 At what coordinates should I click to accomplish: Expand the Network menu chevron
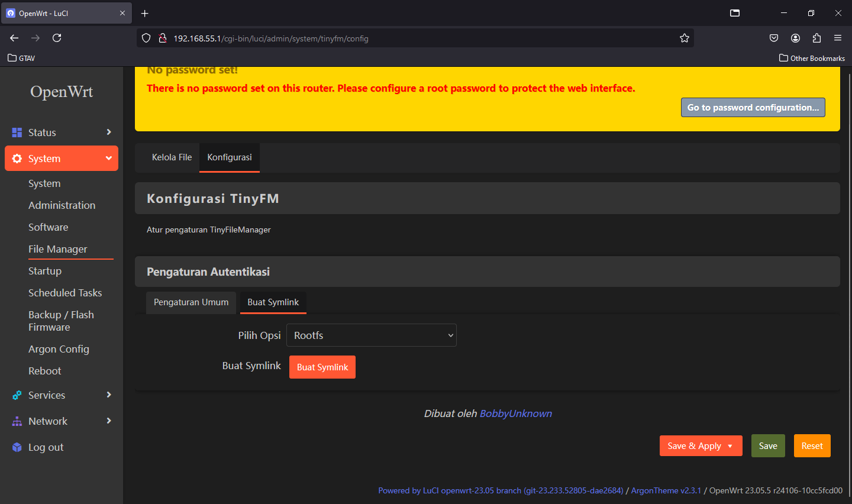click(x=109, y=421)
